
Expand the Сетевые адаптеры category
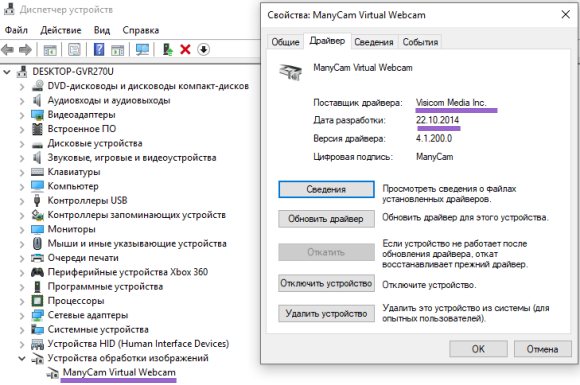[x=22, y=315]
